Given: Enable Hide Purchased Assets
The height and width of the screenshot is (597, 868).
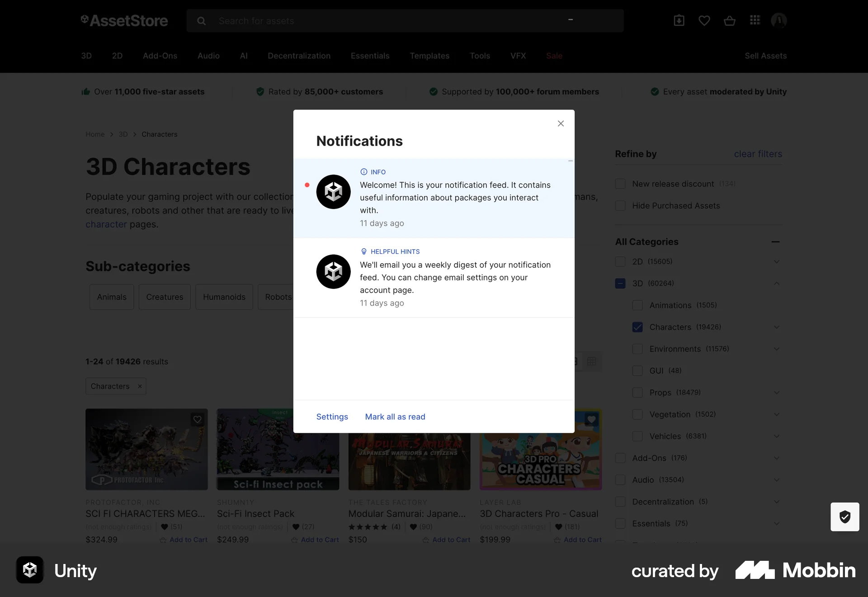Looking at the screenshot, I should point(620,206).
